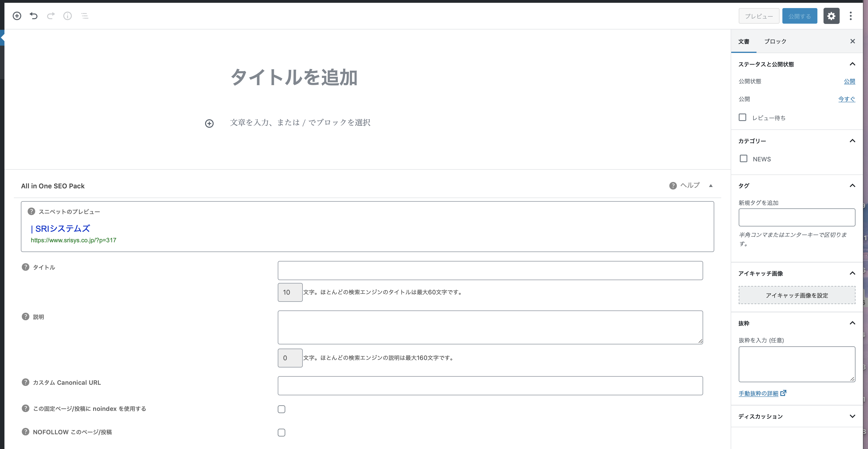Viewport: 868px width, 449px height.
Task: Switch to the 文書 tab
Action: tap(744, 41)
